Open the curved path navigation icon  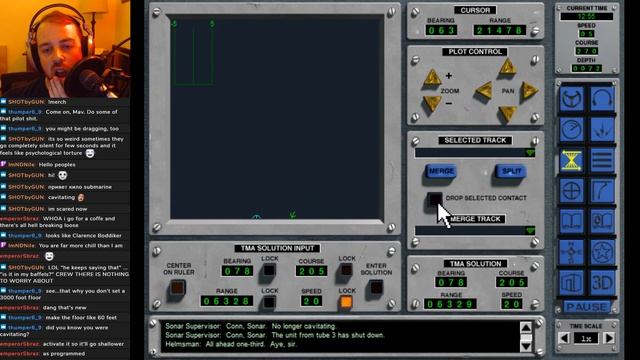click(602, 191)
